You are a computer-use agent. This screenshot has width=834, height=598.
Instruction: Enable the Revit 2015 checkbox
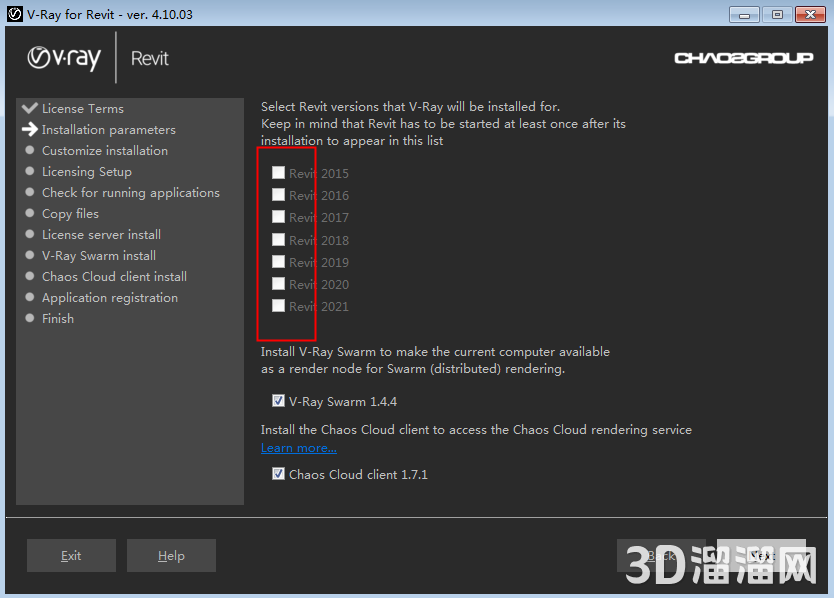click(278, 173)
